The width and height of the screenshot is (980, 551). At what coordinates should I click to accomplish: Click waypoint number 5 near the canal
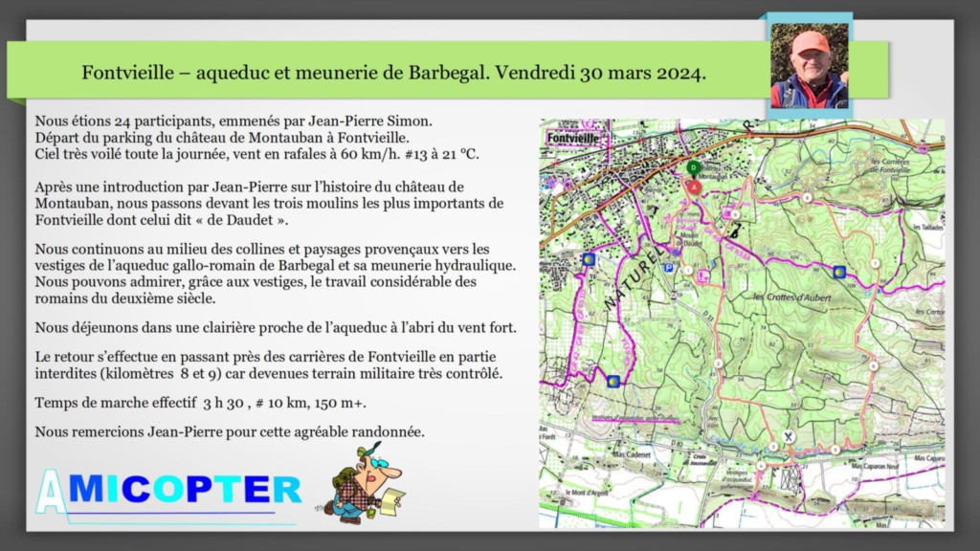pyautogui.click(x=835, y=450)
